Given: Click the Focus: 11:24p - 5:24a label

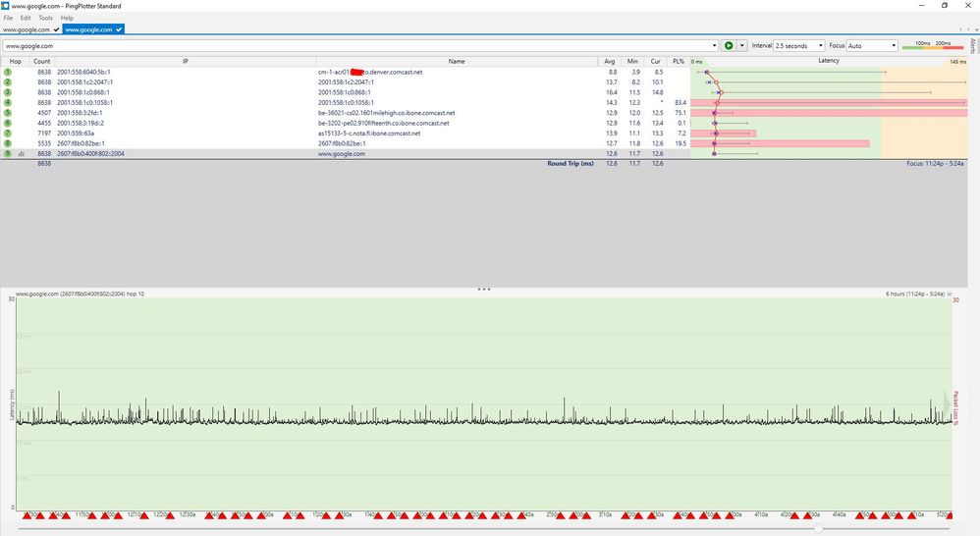Looking at the screenshot, I should pos(935,164).
